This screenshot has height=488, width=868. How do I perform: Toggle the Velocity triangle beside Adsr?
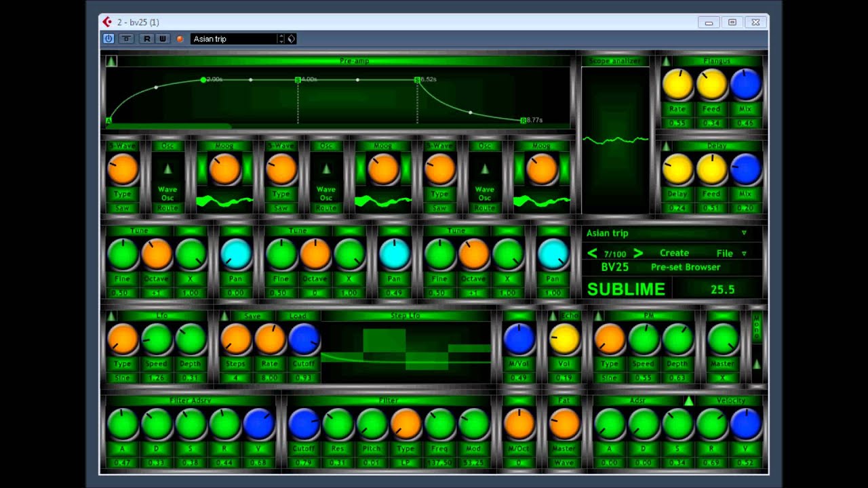tap(689, 401)
